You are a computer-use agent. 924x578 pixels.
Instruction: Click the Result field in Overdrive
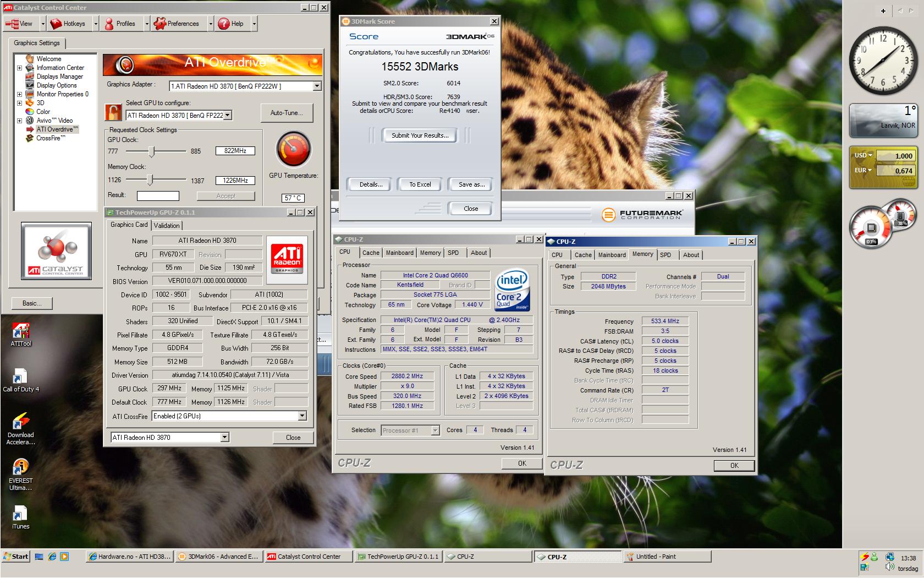158,196
